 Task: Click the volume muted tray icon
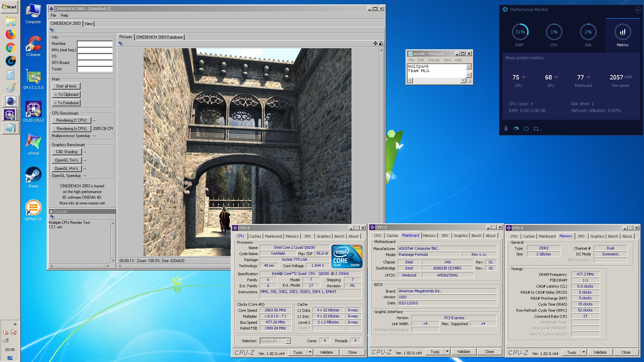pyautogui.click(x=6, y=332)
